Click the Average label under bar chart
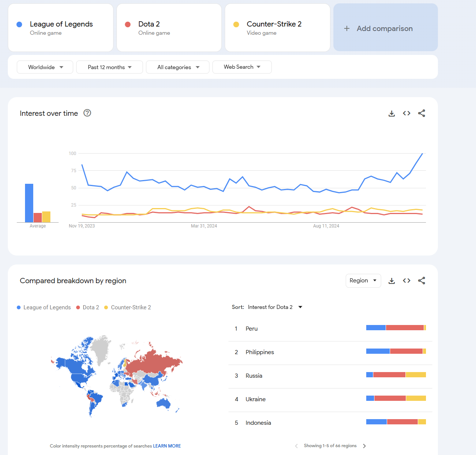 point(38,226)
